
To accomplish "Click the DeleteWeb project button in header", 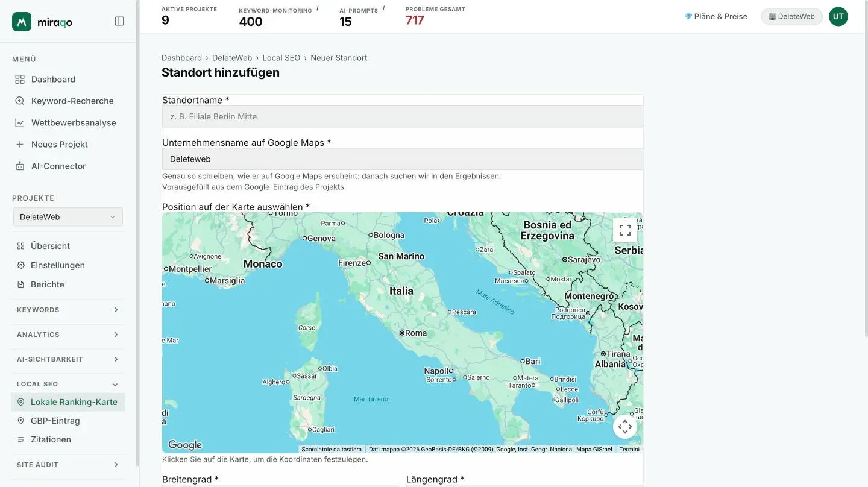I will coord(791,16).
